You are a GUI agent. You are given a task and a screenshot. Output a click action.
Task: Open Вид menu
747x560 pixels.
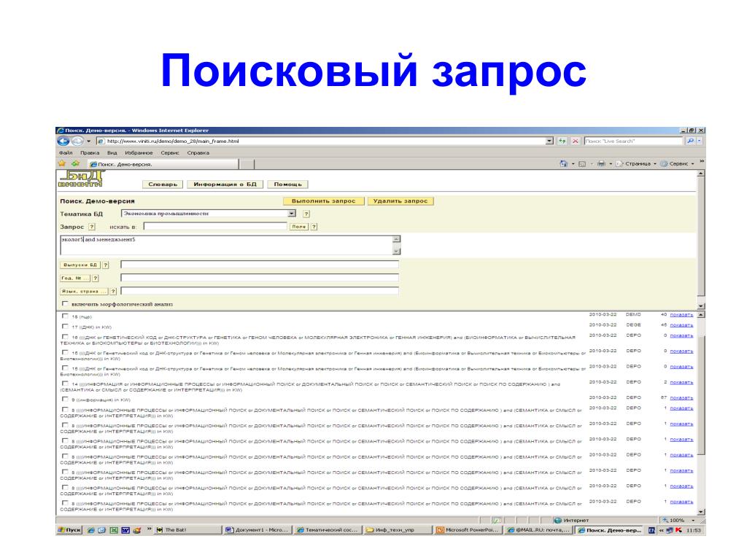pos(112,153)
